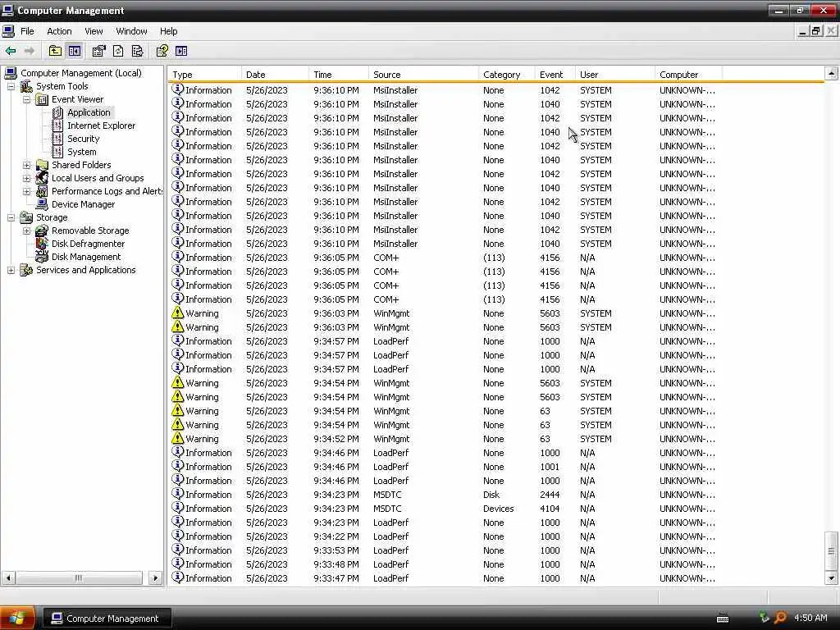Expand the Shared Folders node
The width and height of the screenshot is (840, 630).
(x=27, y=165)
